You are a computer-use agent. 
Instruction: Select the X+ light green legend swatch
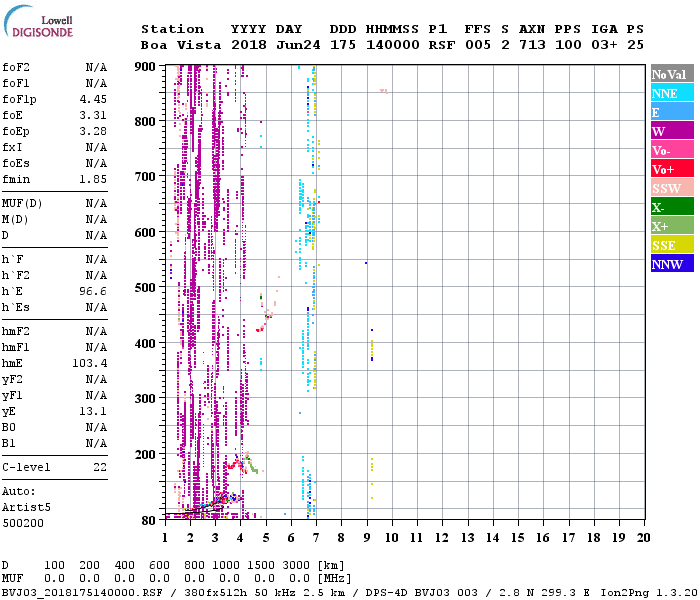[672, 225]
